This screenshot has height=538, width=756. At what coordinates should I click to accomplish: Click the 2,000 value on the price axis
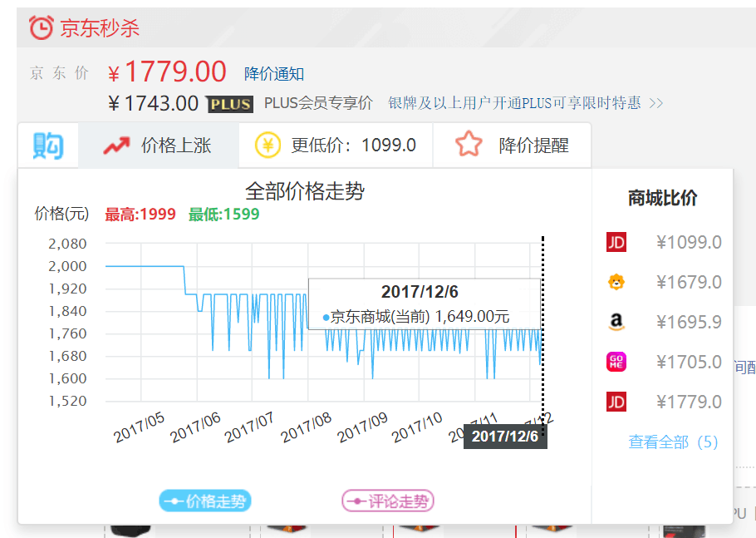click(x=67, y=266)
